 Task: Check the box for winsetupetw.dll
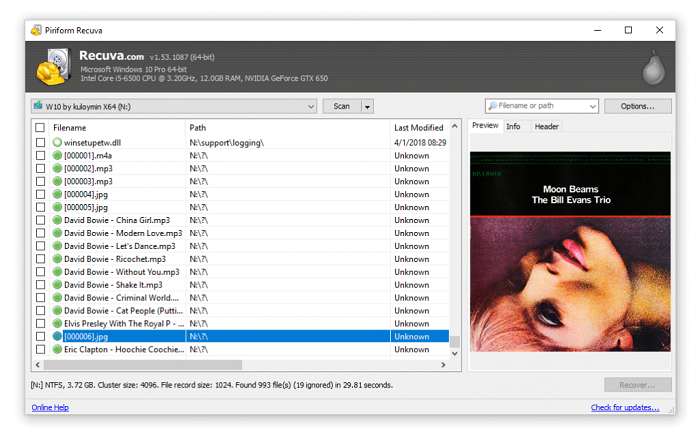click(40, 142)
